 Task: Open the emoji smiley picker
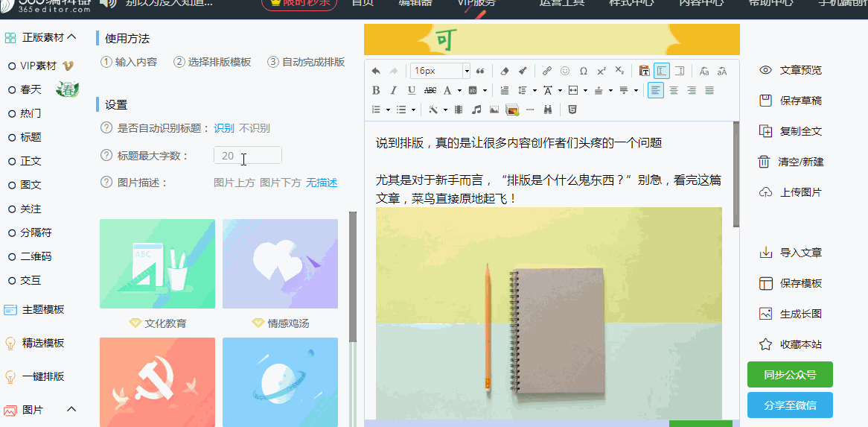click(564, 71)
